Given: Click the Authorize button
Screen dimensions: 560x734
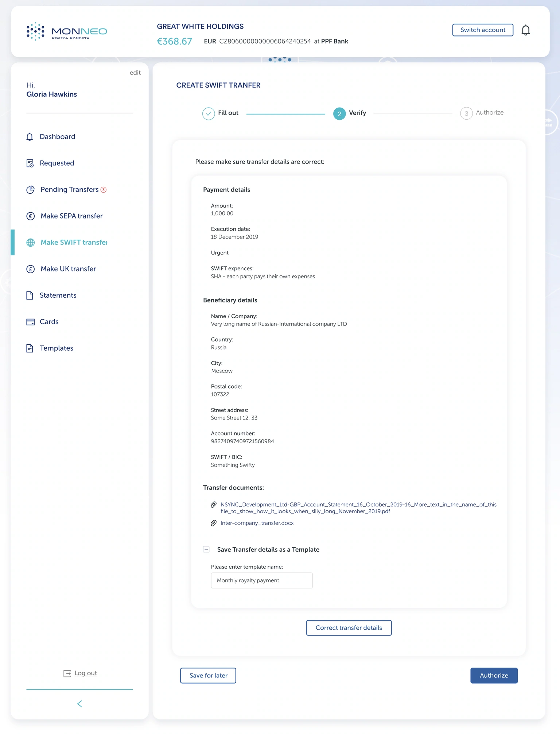Looking at the screenshot, I should 494,676.
